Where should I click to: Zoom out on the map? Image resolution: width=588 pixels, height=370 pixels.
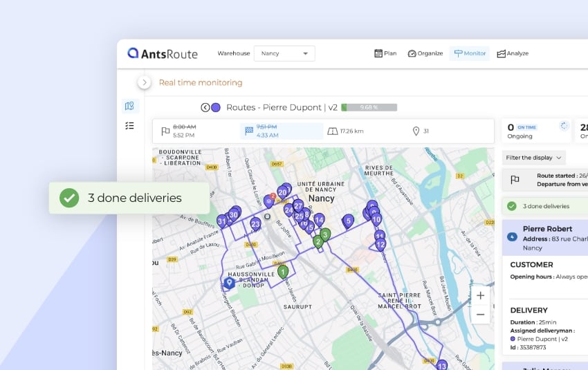(480, 314)
